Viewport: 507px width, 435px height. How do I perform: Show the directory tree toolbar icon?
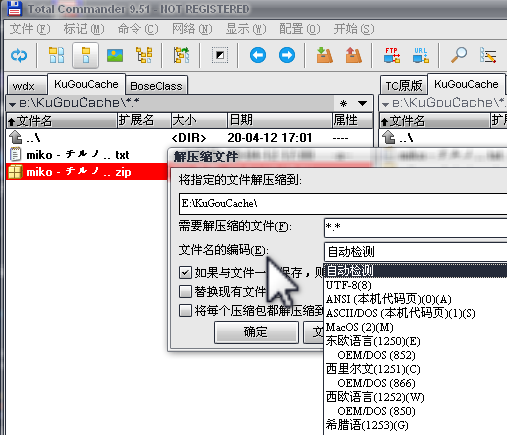tap(144, 55)
